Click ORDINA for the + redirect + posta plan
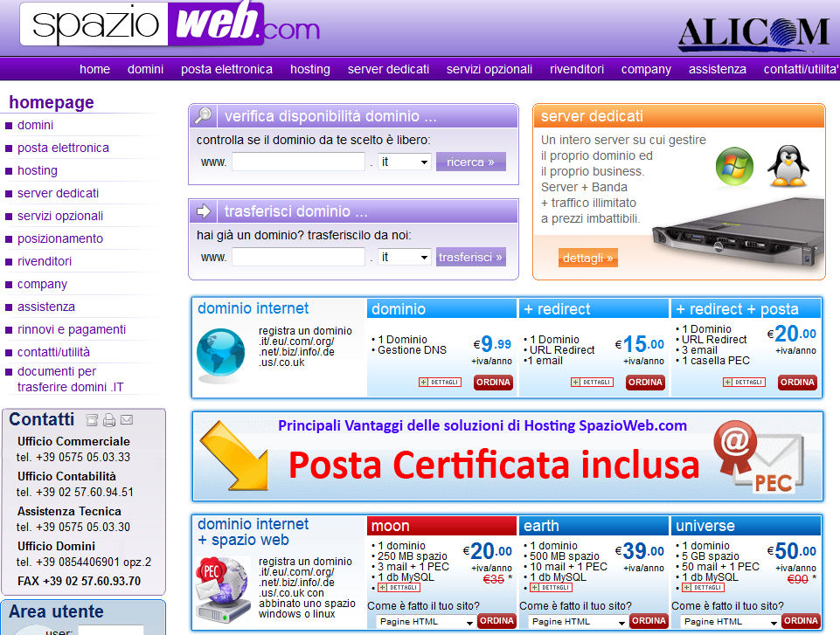 pyautogui.click(x=798, y=383)
